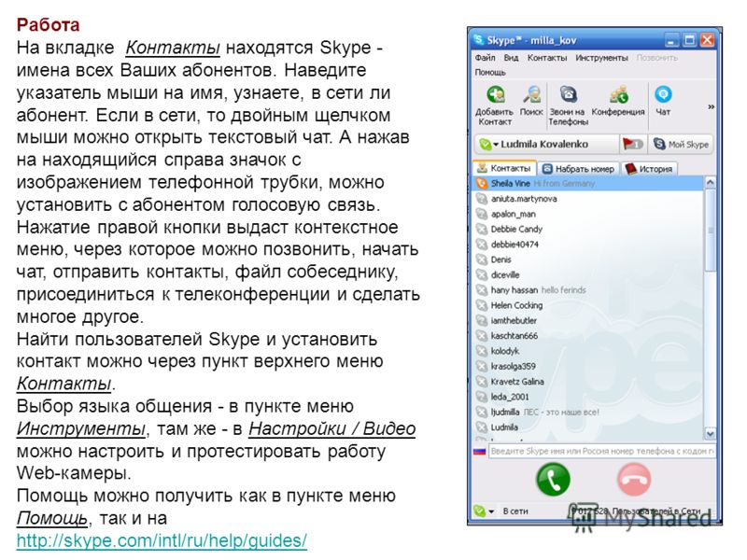Select contact apalon_man
This screenshot has height=560, width=747.
coord(588,214)
